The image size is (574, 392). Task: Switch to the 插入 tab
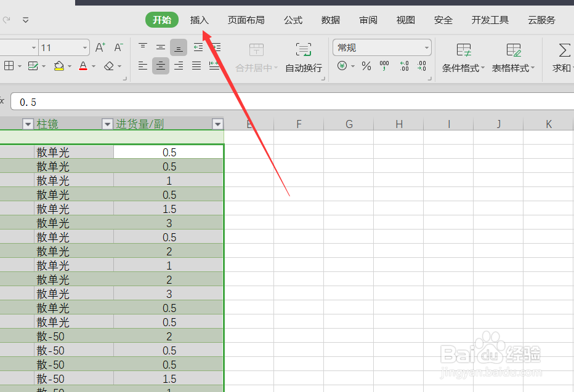(199, 20)
